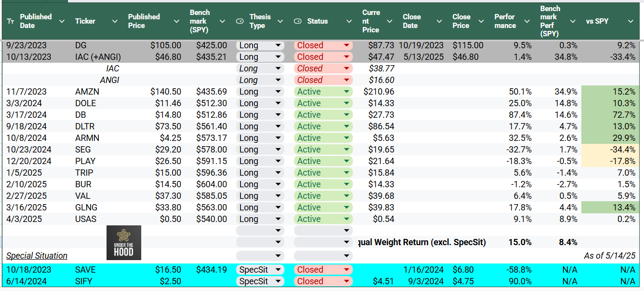Select the 87.4% performance cell for DB
This screenshot has height=291, width=644.
pyautogui.click(x=520, y=115)
